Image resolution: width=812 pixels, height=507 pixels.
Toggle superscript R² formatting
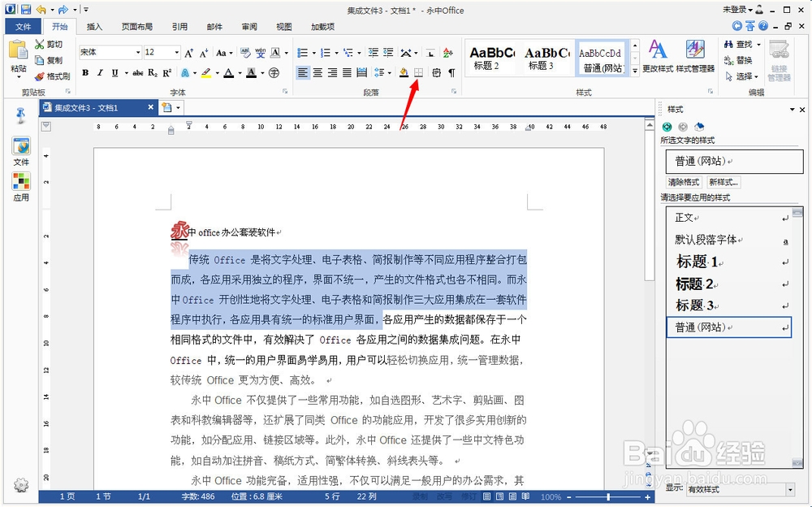pos(166,72)
